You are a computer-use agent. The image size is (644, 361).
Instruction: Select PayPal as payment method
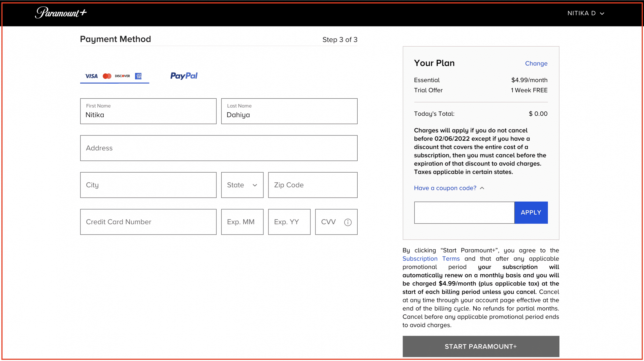[183, 75]
